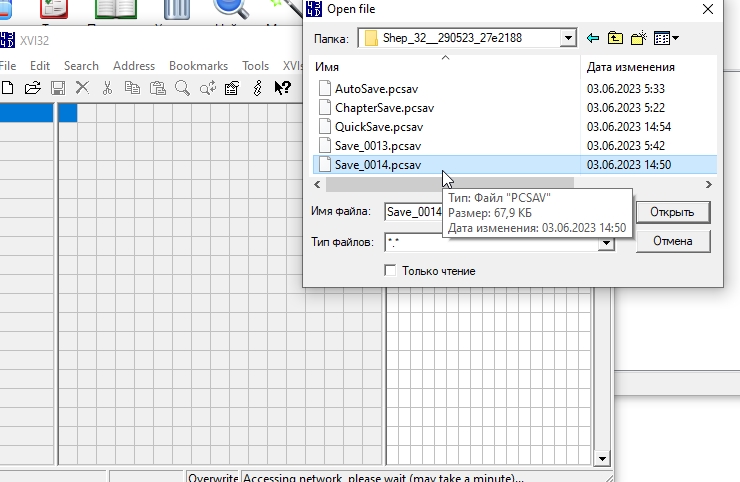
Task: Click date 03.06.2023 5:33 of AutoSave
Action: tap(625, 89)
